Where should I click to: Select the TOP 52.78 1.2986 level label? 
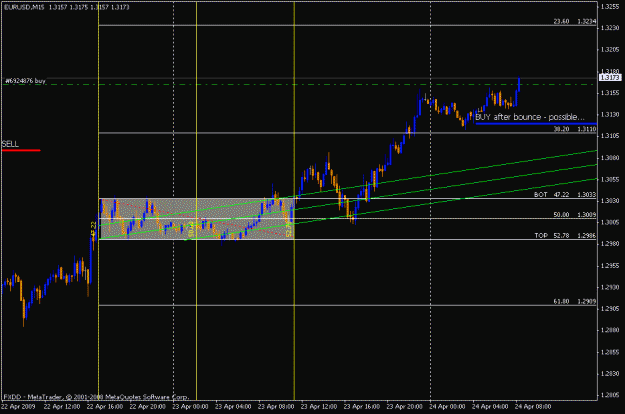(565, 235)
